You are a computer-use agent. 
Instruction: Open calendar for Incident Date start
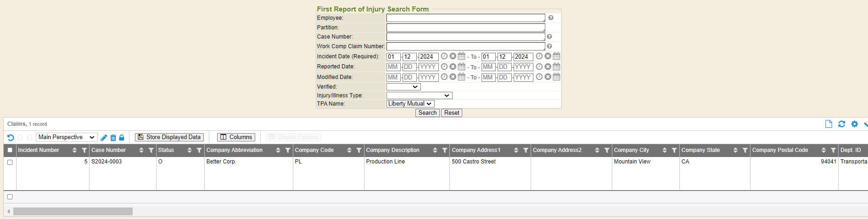[x=461, y=56]
